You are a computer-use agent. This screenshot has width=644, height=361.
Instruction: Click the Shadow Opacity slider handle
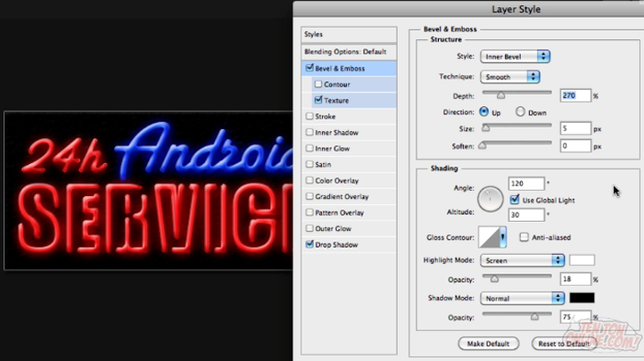coord(534,316)
